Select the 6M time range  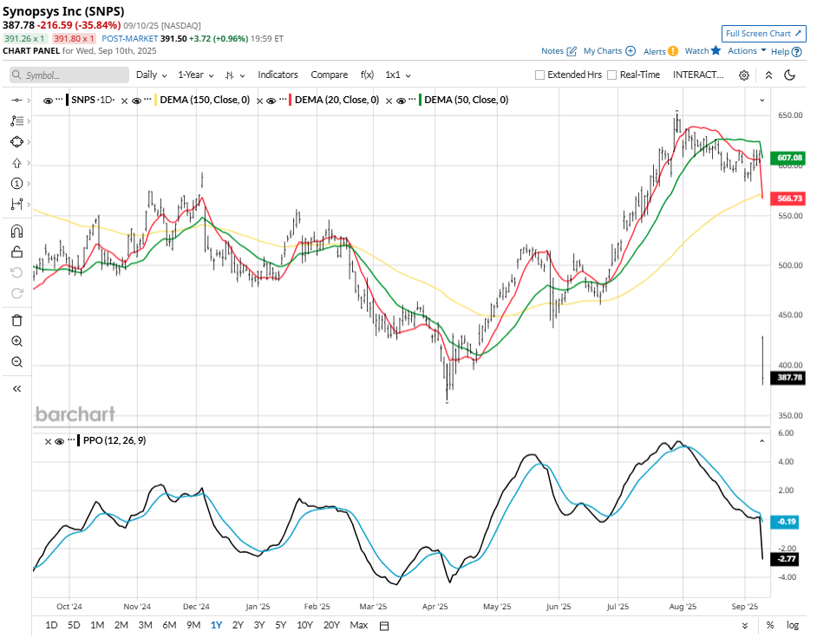pyautogui.click(x=169, y=625)
